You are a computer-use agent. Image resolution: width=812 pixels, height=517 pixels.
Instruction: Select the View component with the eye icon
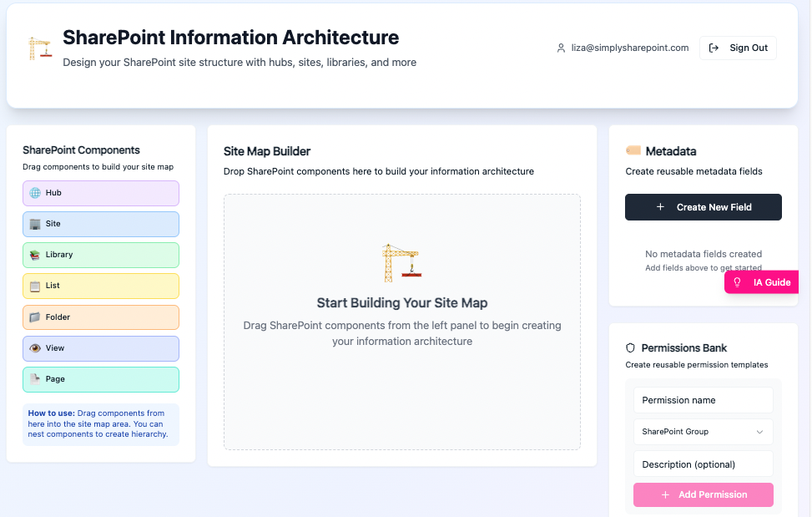click(x=100, y=348)
